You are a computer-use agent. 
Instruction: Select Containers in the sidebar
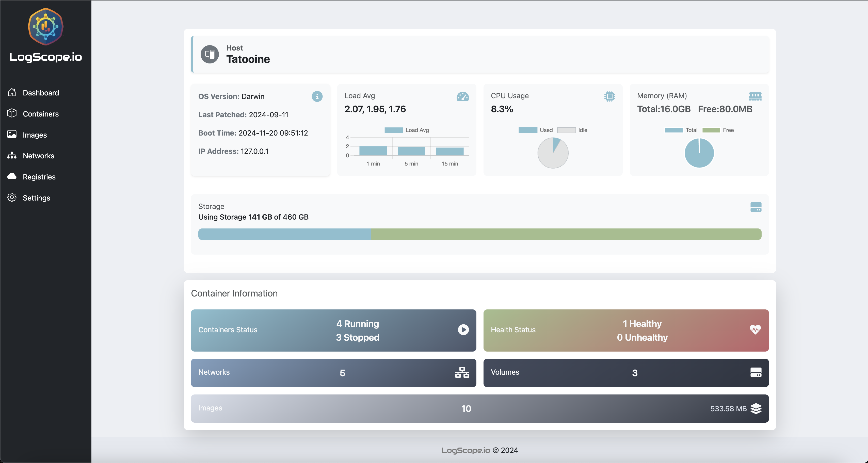[41, 113]
